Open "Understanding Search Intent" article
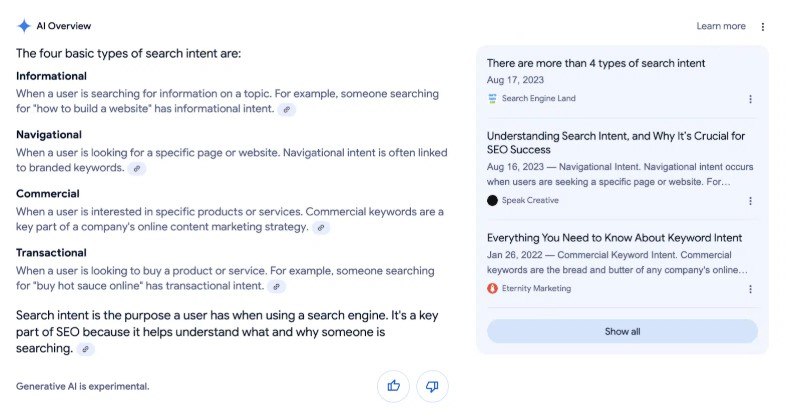The width and height of the screenshot is (788, 417). (616, 143)
